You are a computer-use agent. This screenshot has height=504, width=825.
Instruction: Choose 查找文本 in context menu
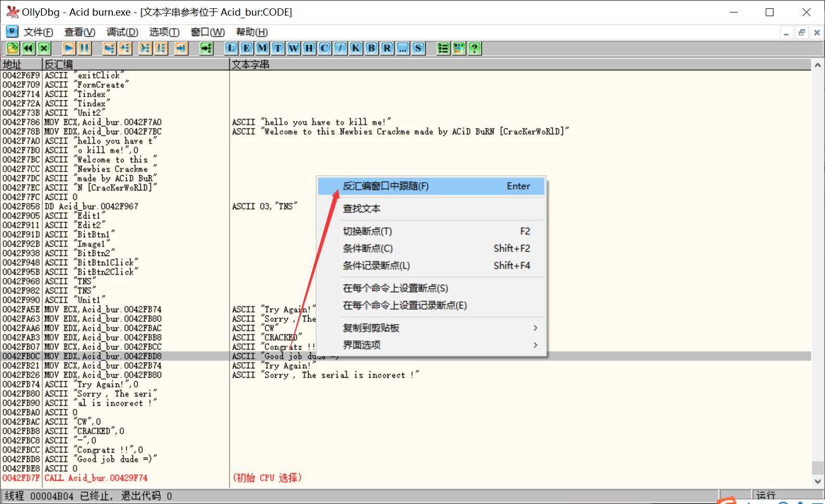431,209
